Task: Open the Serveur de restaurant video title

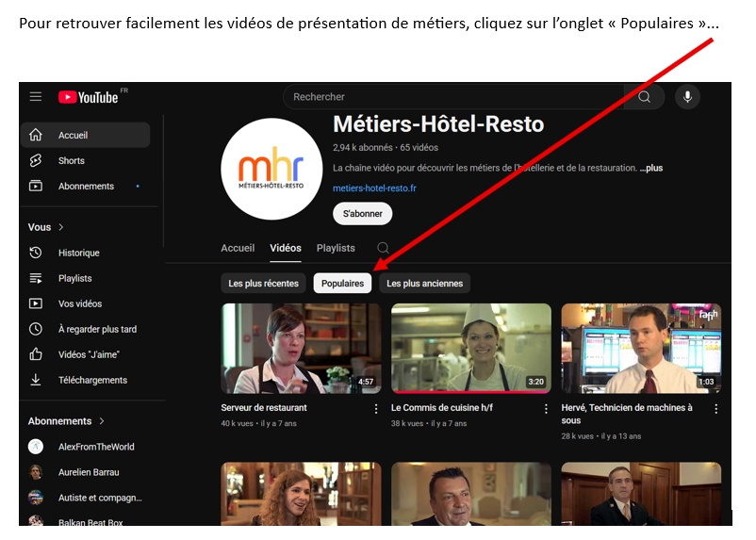Action: (264, 408)
